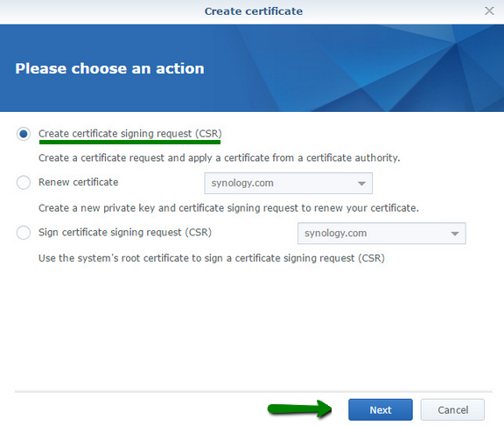Screen dimensions: 504x426
Task: Close the Create certificate dialog
Action: 489,10
